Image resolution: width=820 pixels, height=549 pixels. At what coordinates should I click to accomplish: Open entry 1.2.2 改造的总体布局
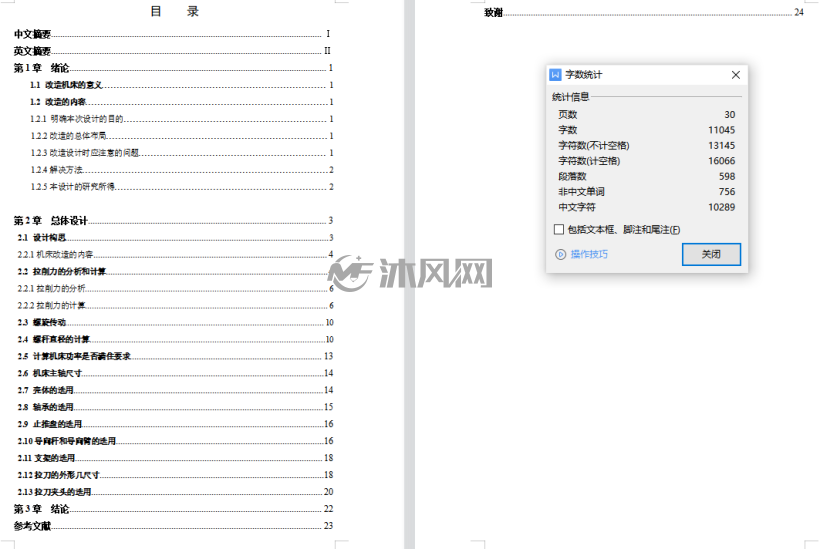(x=181, y=135)
